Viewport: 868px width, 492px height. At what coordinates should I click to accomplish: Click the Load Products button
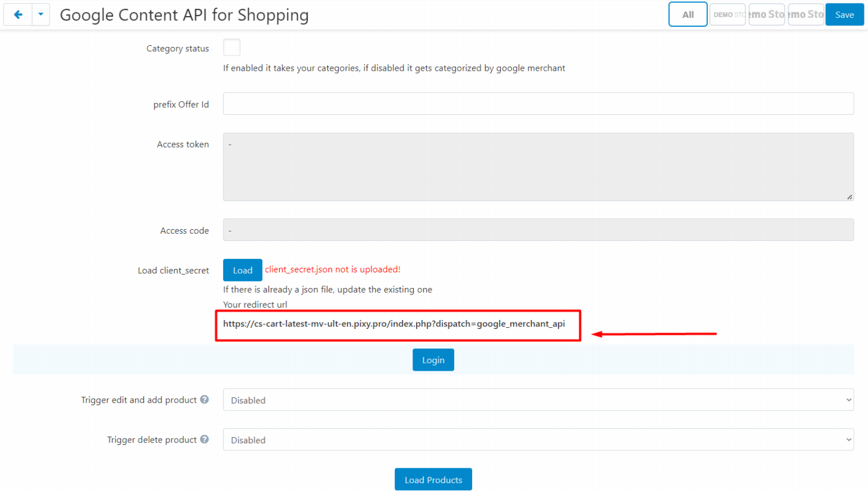pos(433,480)
